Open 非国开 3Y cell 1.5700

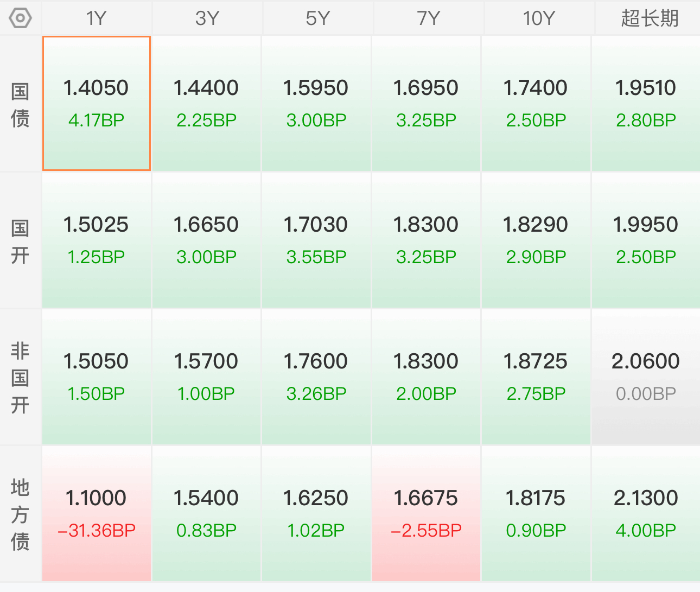[206, 377]
